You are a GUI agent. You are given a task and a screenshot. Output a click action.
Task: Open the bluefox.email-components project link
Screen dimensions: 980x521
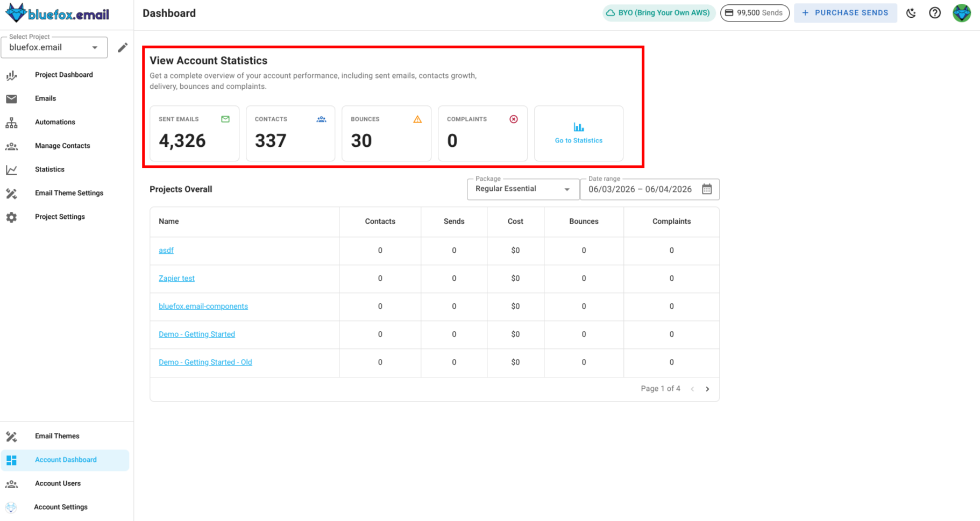pyautogui.click(x=203, y=306)
